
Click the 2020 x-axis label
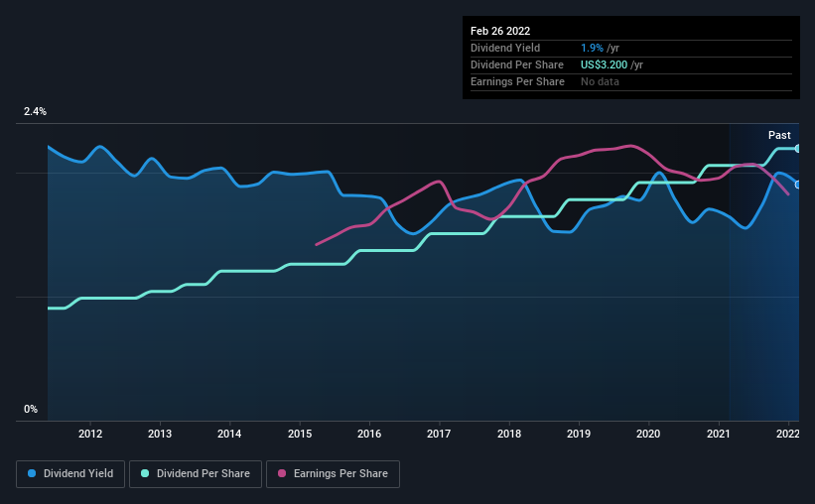tap(648, 434)
